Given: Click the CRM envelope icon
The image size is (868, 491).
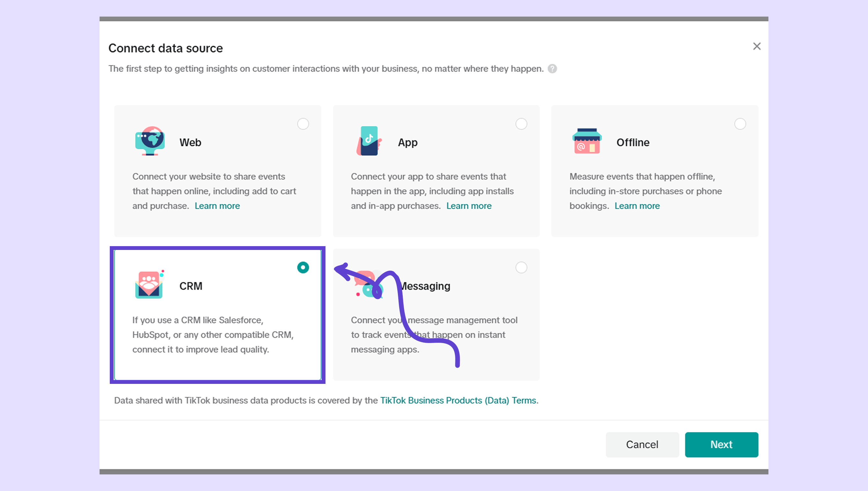Looking at the screenshot, I should (x=149, y=285).
